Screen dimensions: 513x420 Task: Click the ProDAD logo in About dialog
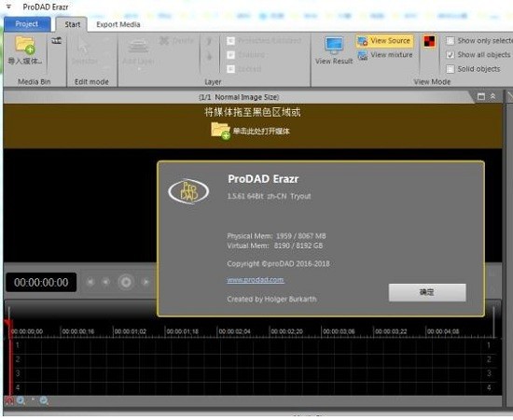click(188, 191)
